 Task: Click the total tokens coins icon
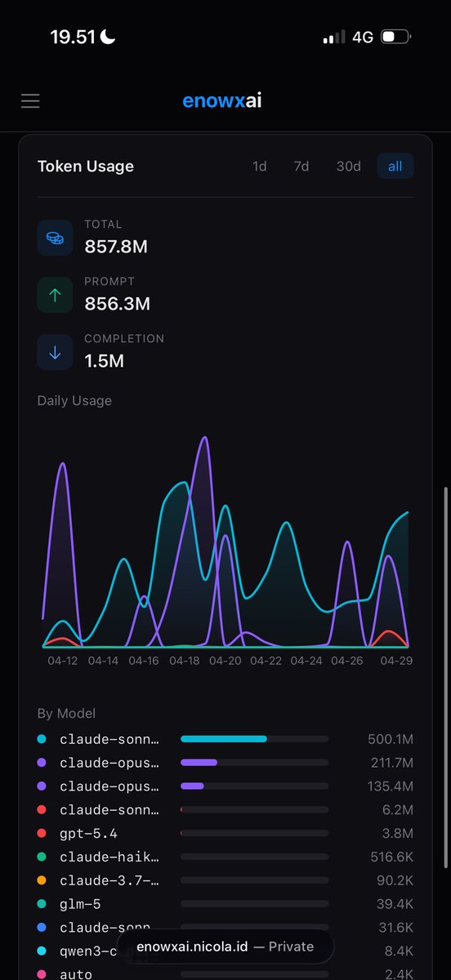point(55,238)
